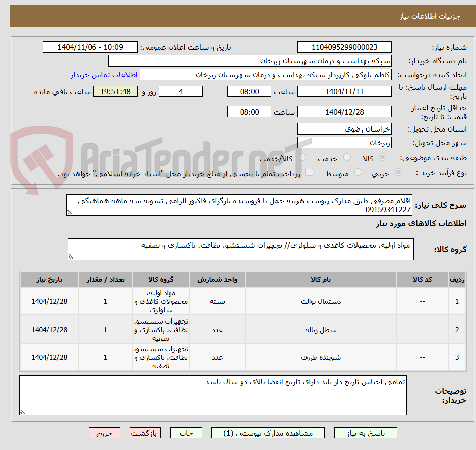Image resolution: width=476 pixels, height=450 pixels.
Task: Click the quantity cell in سطل زباله row
Action: [105, 330]
